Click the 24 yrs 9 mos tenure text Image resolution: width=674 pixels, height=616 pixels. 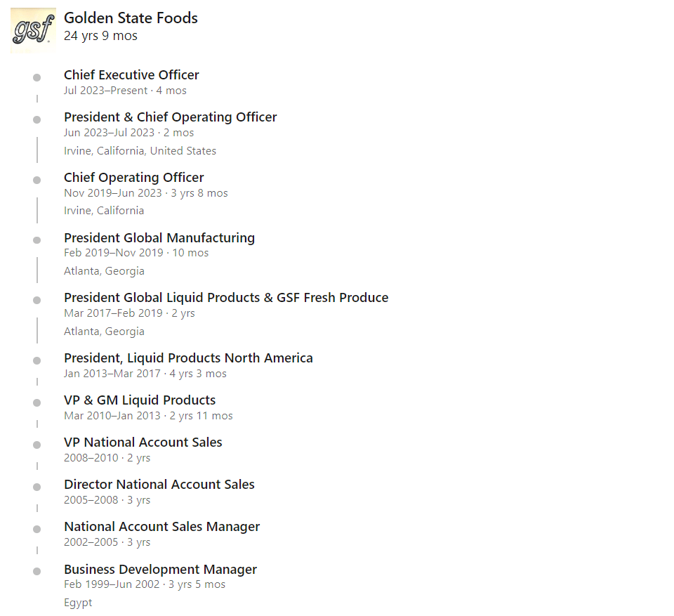[x=100, y=36]
